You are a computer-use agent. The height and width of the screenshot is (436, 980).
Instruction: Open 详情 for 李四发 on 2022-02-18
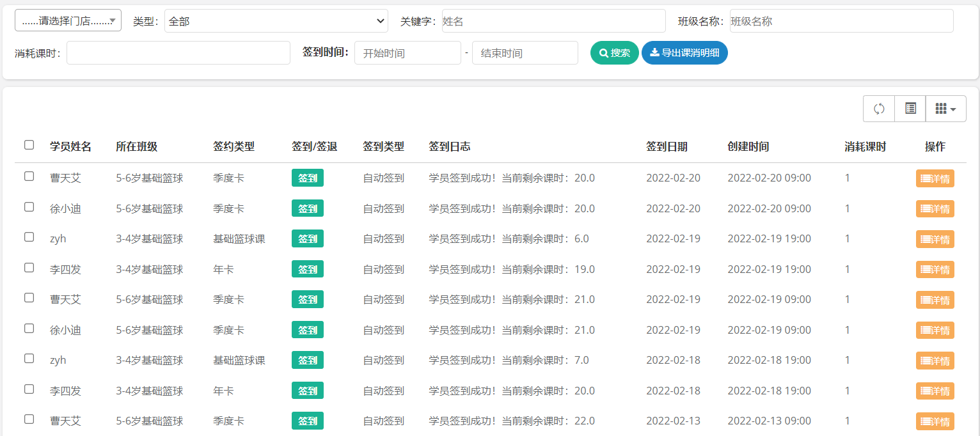(x=935, y=391)
